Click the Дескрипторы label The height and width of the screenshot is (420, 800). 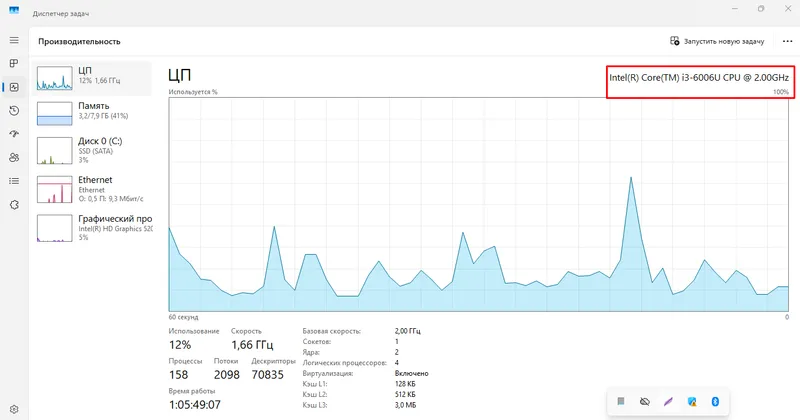[273, 361]
